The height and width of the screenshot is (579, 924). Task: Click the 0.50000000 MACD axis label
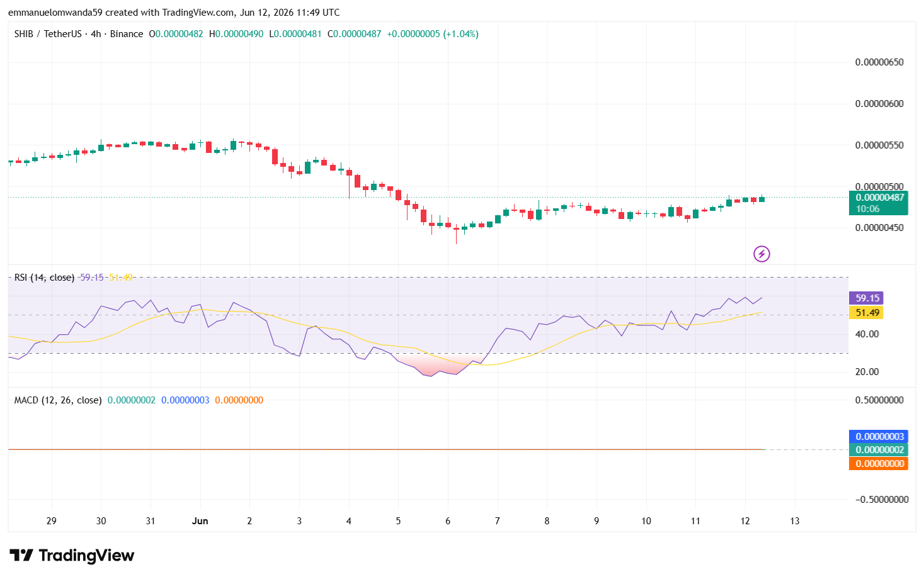tap(879, 400)
